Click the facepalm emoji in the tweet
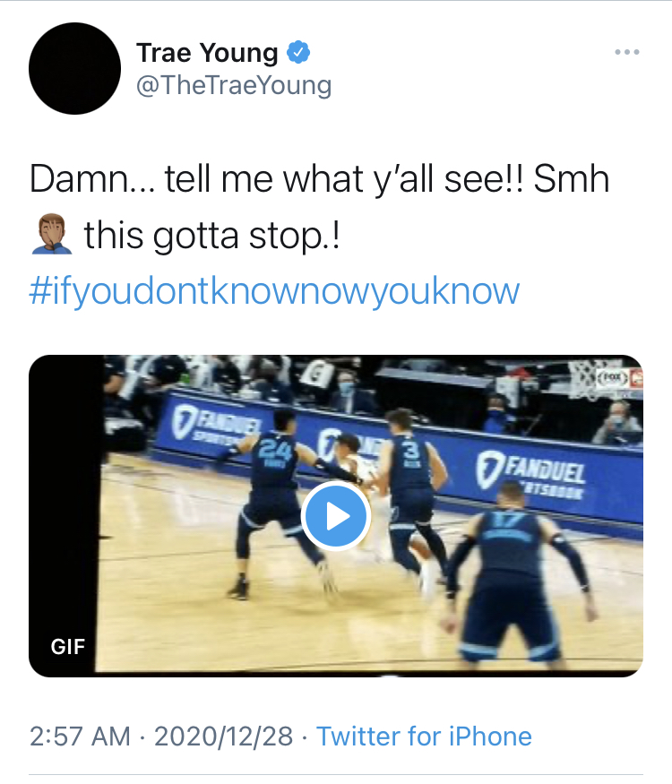The image size is (672, 784). [x=50, y=237]
